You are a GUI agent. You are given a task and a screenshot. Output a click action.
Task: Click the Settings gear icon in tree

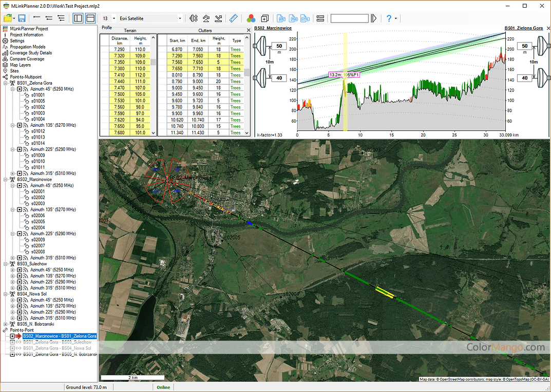pos(5,41)
